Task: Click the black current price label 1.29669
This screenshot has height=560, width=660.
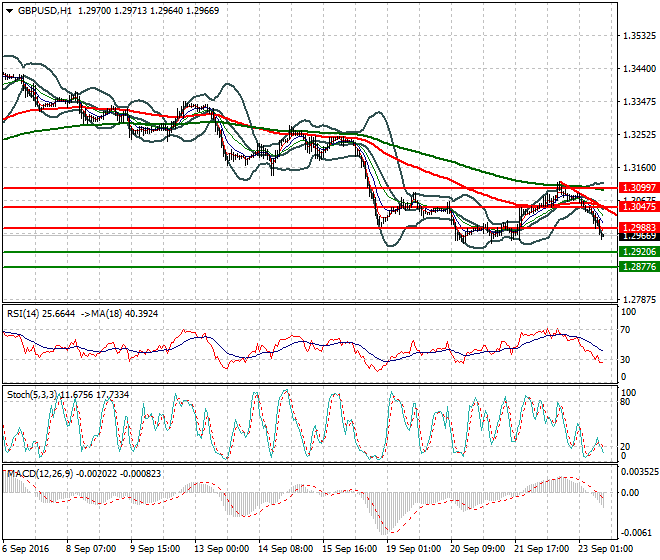Action: point(637,236)
